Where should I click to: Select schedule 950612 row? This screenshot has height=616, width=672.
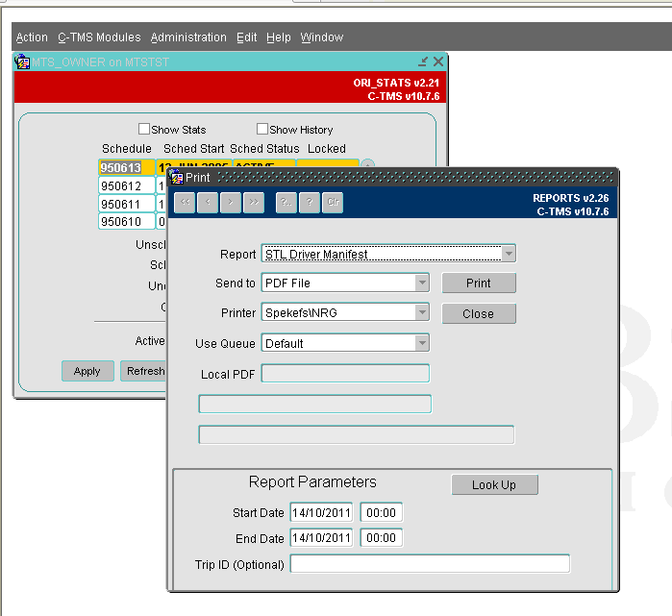point(127,185)
